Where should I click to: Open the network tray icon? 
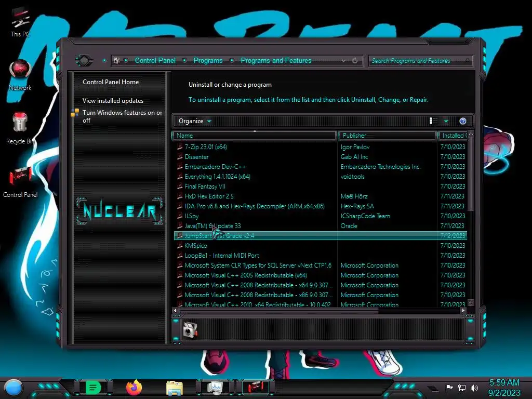462,388
